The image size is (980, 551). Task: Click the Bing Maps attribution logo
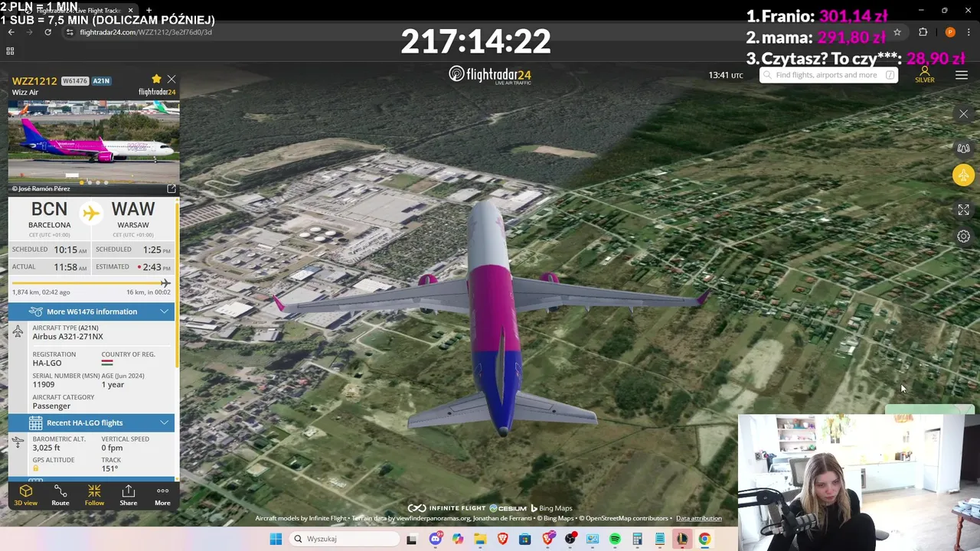point(551,508)
